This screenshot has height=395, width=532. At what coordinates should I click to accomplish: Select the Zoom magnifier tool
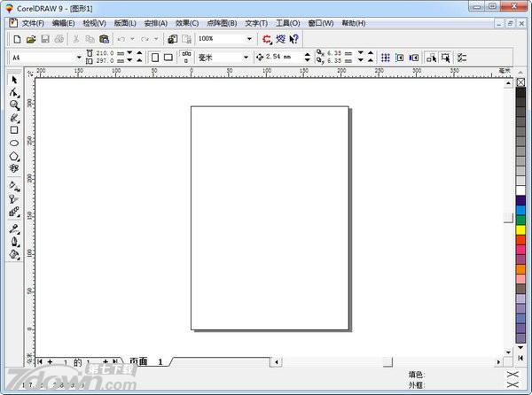(14, 105)
